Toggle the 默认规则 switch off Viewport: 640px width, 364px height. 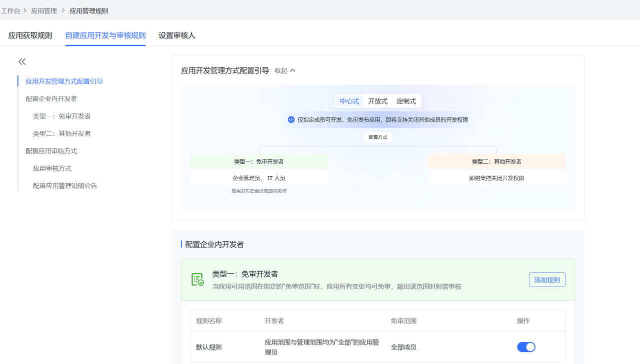pyautogui.click(x=526, y=347)
